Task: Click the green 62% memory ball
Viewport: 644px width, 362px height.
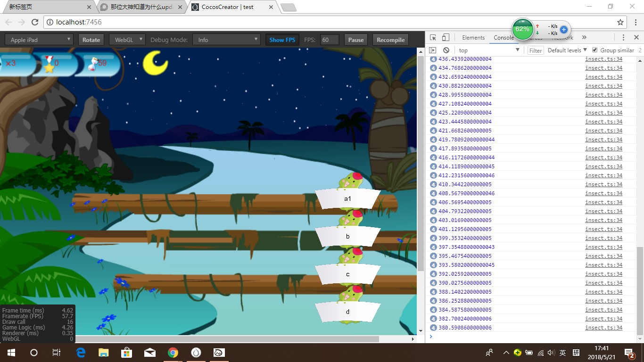Action: tap(522, 29)
